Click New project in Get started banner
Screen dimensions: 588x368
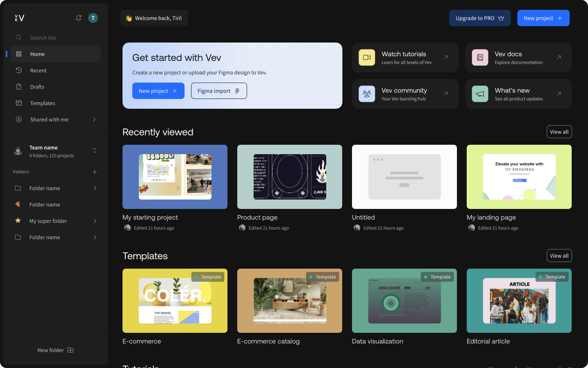pyautogui.click(x=158, y=91)
